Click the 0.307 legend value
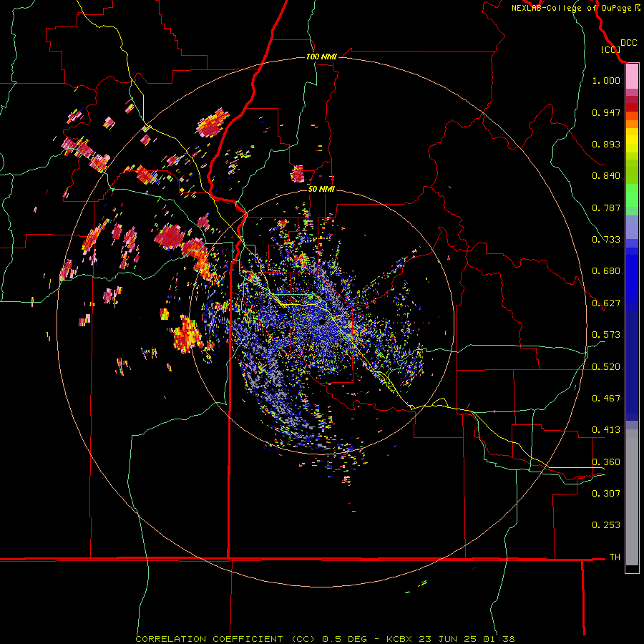The image size is (644, 644). tap(606, 493)
